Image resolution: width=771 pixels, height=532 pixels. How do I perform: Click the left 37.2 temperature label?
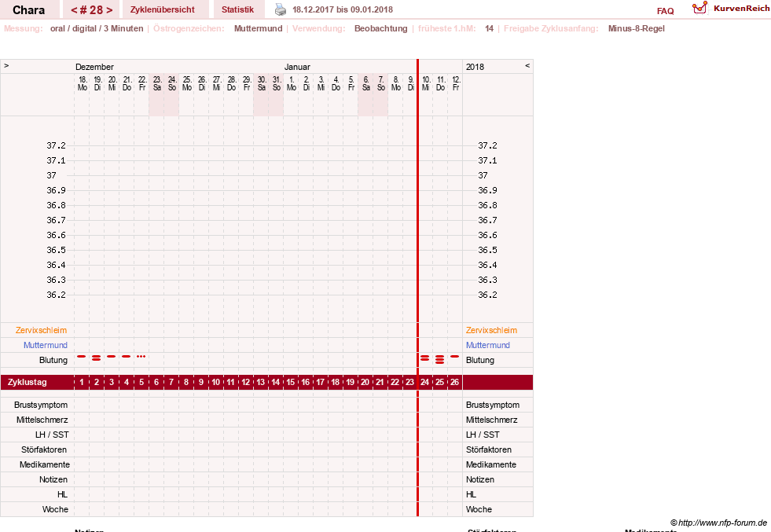click(56, 145)
